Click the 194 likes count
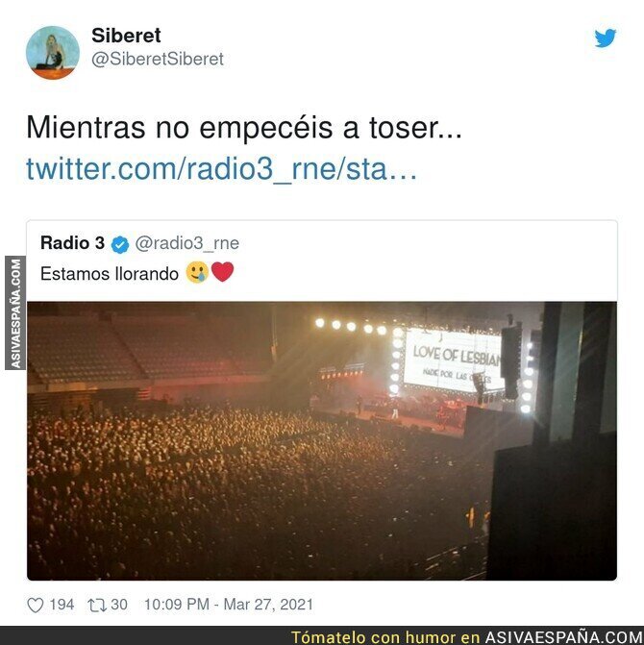The image size is (644, 645). (62, 605)
